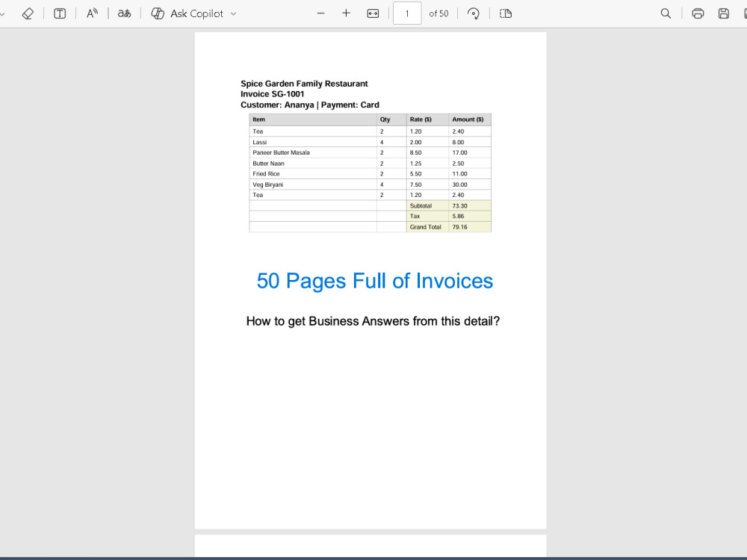Activate the Add text tool
Viewport: 747px width, 560px height.
point(60,13)
